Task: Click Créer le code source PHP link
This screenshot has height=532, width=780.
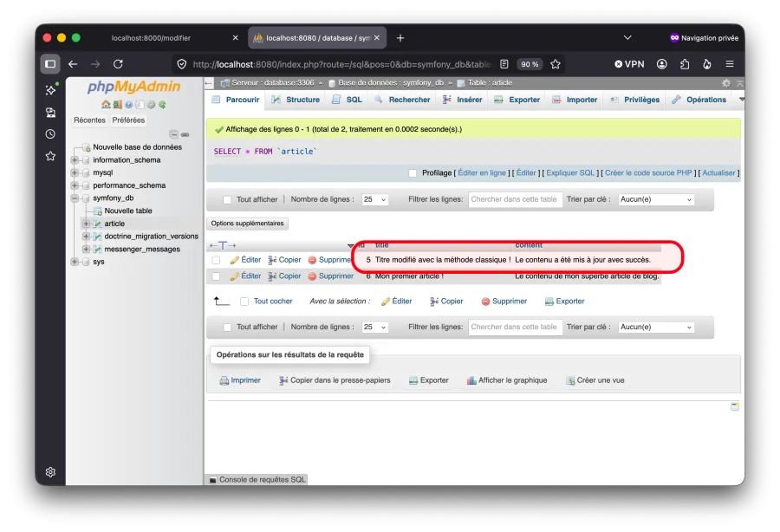Action: coord(648,173)
